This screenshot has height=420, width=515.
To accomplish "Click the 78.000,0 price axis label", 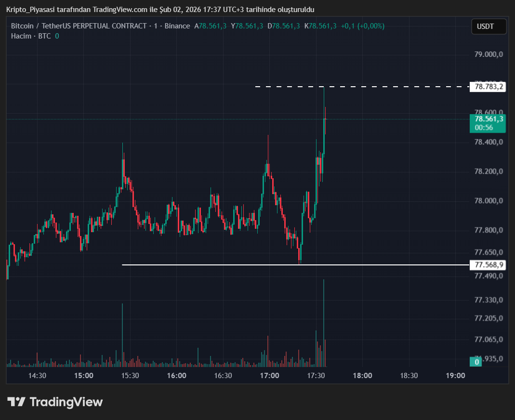I will pyautogui.click(x=489, y=201).
